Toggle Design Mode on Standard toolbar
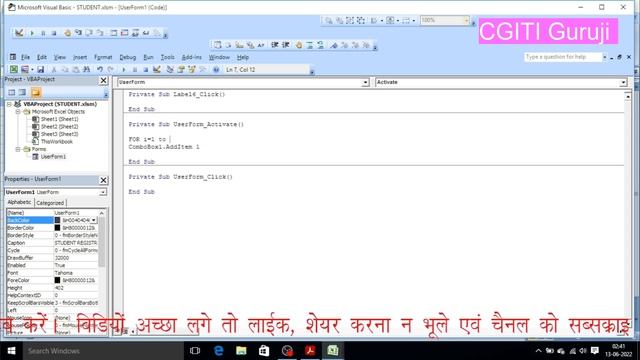This screenshot has height=360, width=640. click(156, 69)
